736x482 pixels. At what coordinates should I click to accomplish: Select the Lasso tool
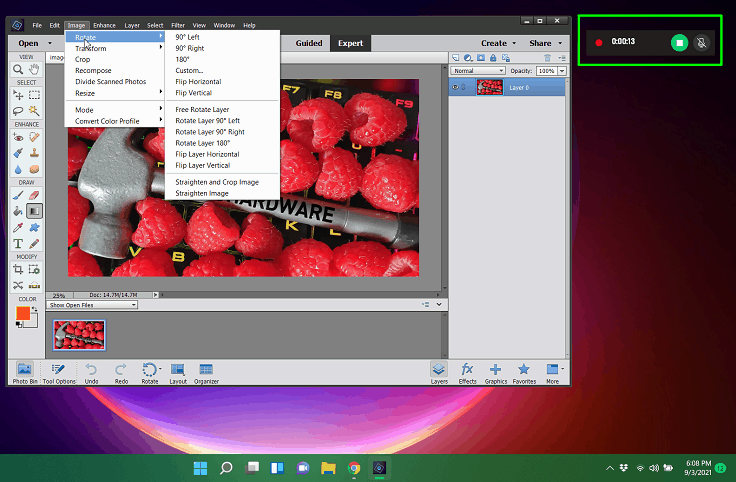(x=18, y=111)
